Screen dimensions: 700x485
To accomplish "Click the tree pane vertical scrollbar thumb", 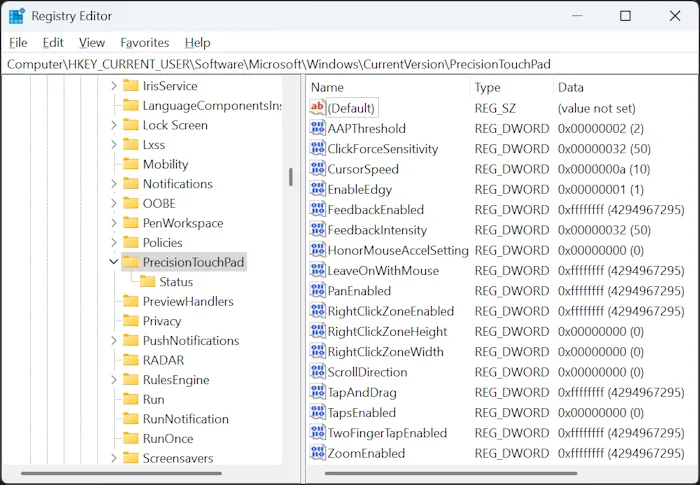I will tap(291, 177).
